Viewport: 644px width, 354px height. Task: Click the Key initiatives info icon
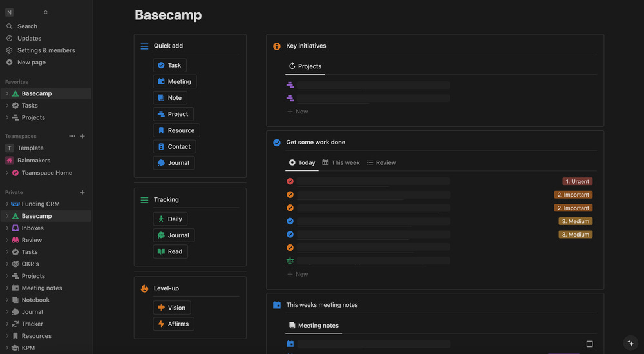(x=277, y=46)
